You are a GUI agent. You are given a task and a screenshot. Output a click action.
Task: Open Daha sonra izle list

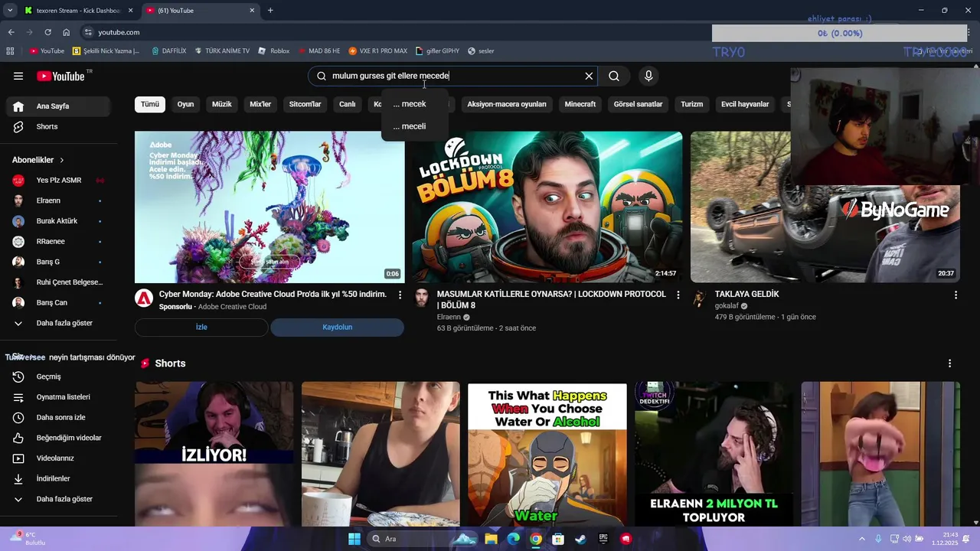point(58,417)
